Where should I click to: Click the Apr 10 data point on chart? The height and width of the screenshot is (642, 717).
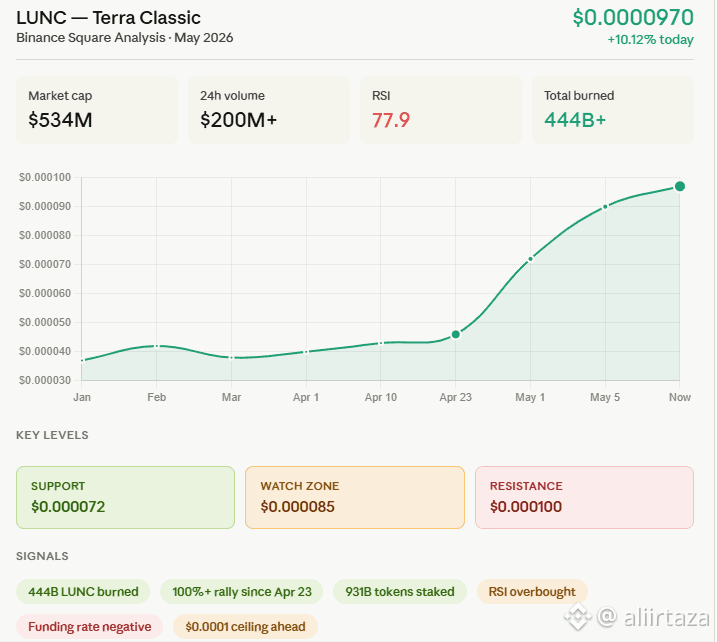pos(381,343)
